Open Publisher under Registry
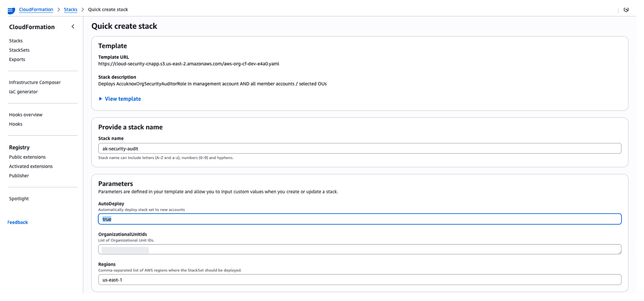The height and width of the screenshot is (301, 644). 19,176
